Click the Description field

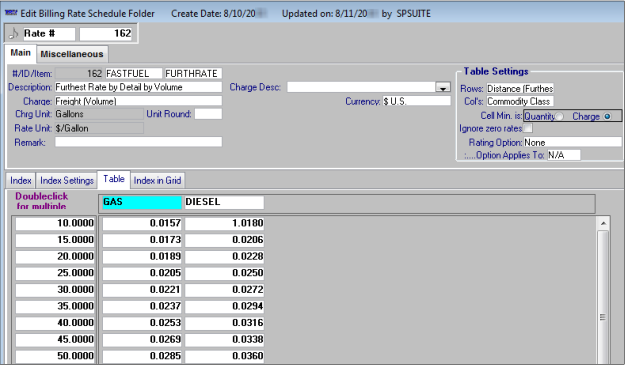tap(138, 87)
